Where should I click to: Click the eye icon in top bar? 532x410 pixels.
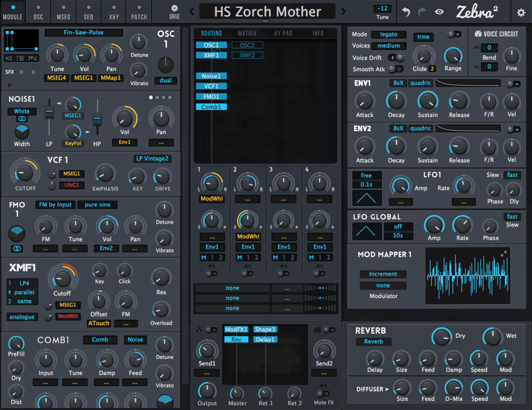pyautogui.click(x=439, y=12)
